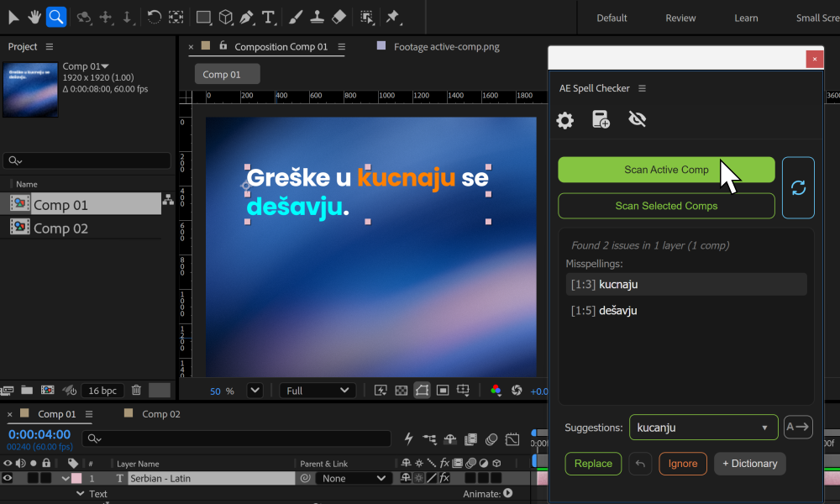This screenshot has width=840, height=504.
Task: Open the Full resolution dropdown
Action: 317,391
